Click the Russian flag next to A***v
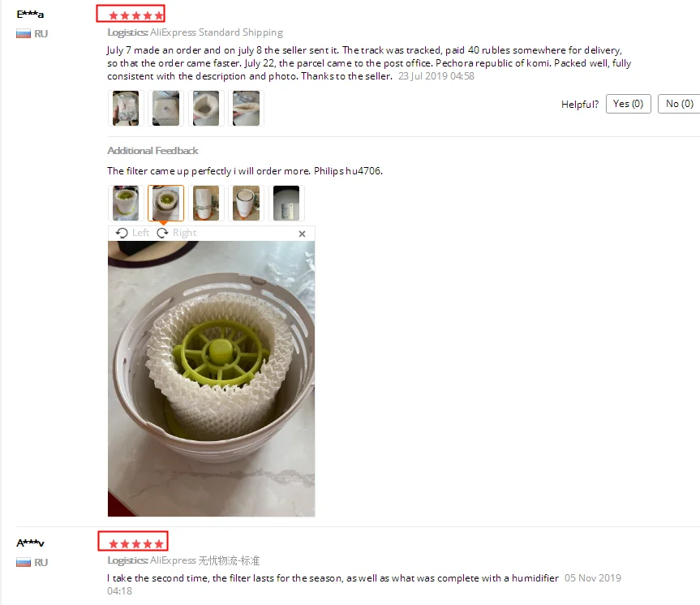This screenshot has height=605, width=700. [24, 562]
